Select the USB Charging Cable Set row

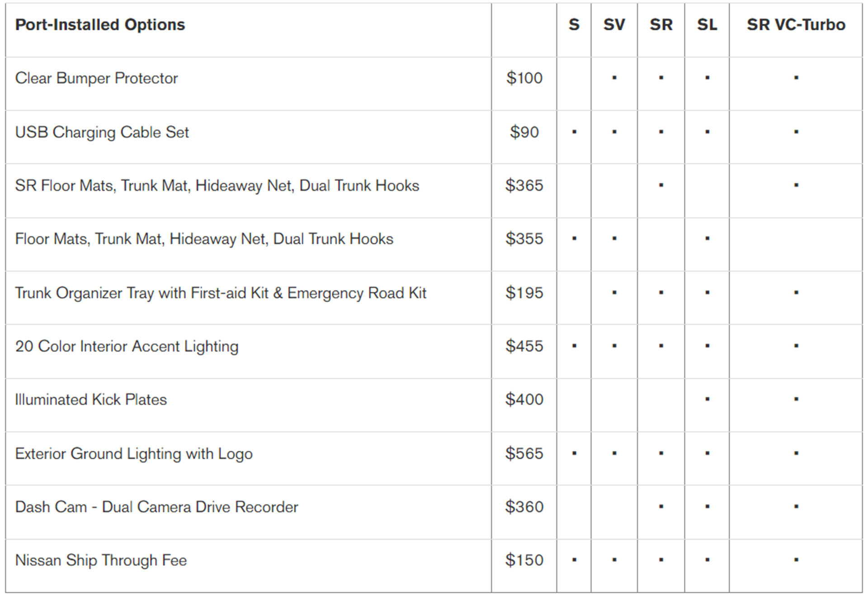click(x=102, y=132)
